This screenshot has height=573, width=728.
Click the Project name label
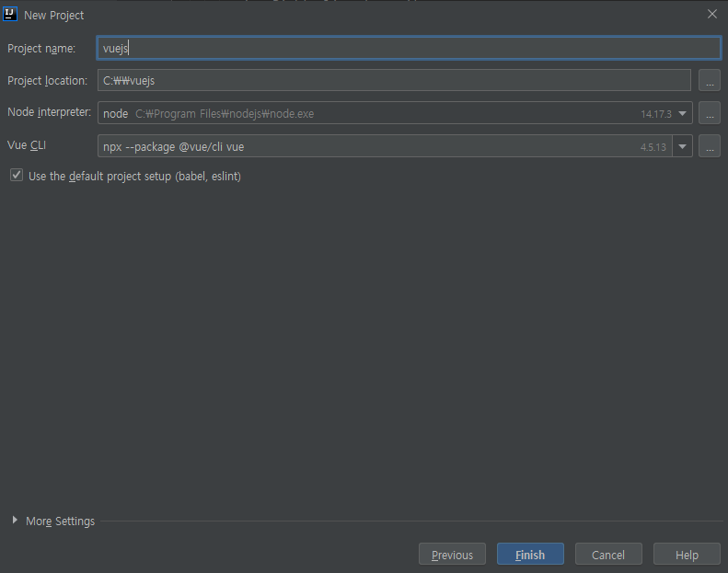[x=41, y=48]
